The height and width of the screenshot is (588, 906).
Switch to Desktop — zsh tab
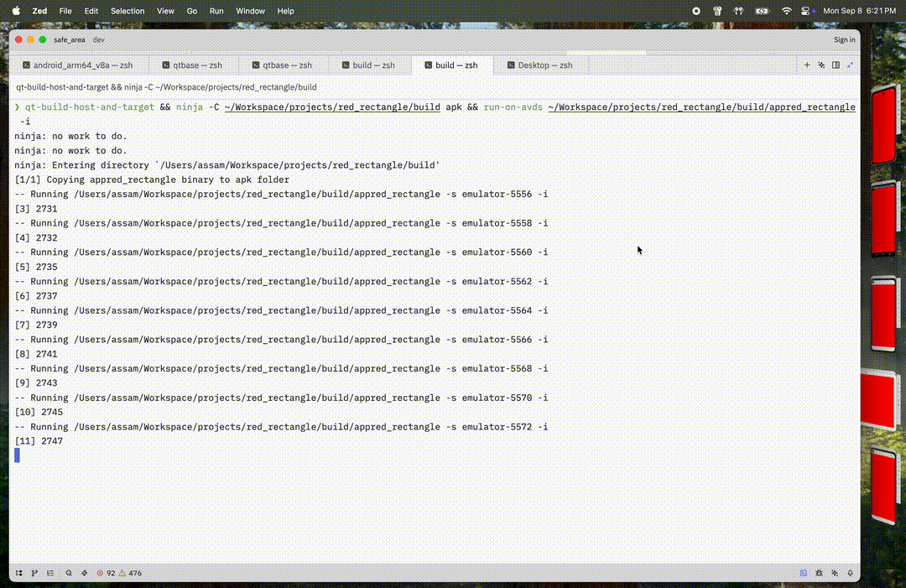pos(540,65)
